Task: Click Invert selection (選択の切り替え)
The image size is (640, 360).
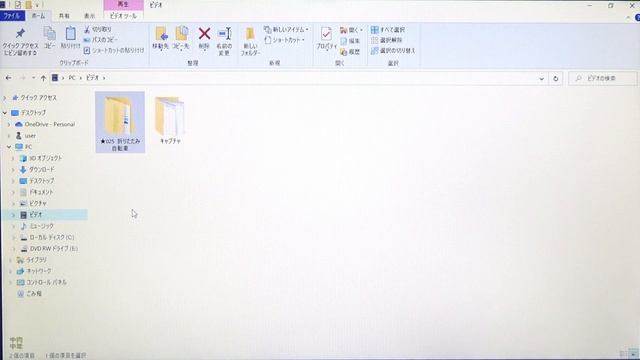Action: 393,51
